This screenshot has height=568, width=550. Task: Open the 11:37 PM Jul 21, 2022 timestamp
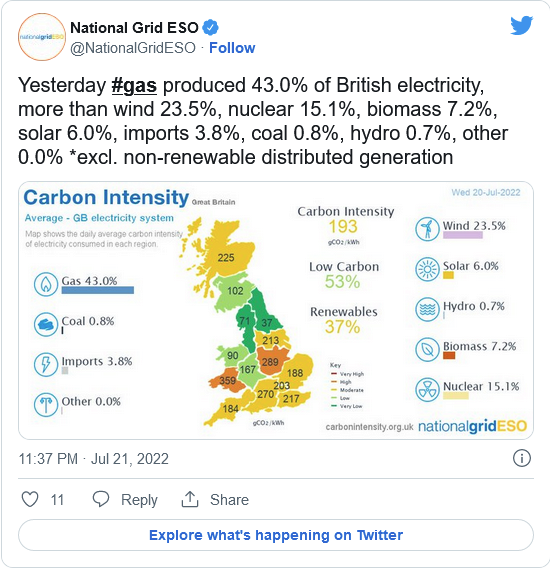tap(93, 459)
